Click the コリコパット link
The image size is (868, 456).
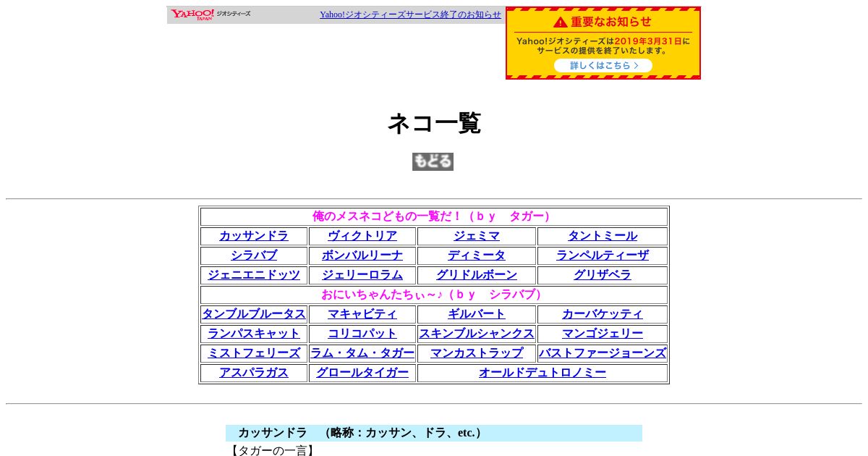[x=362, y=334]
